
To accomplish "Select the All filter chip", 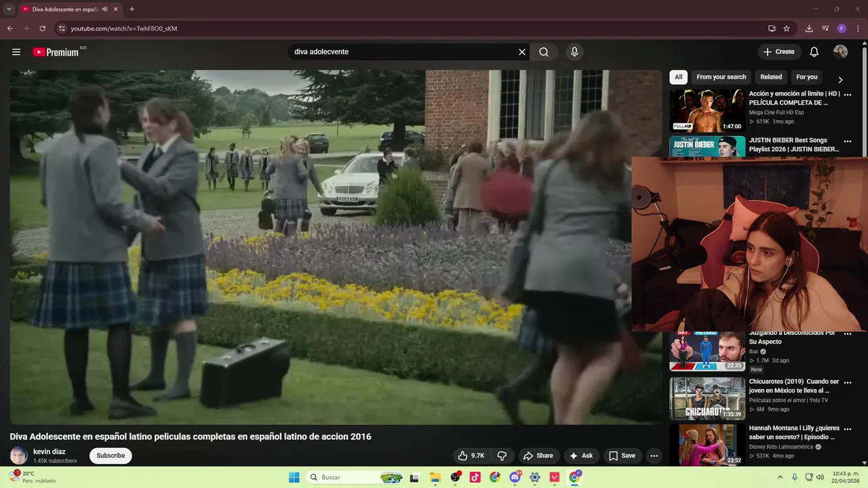I will tap(678, 77).
